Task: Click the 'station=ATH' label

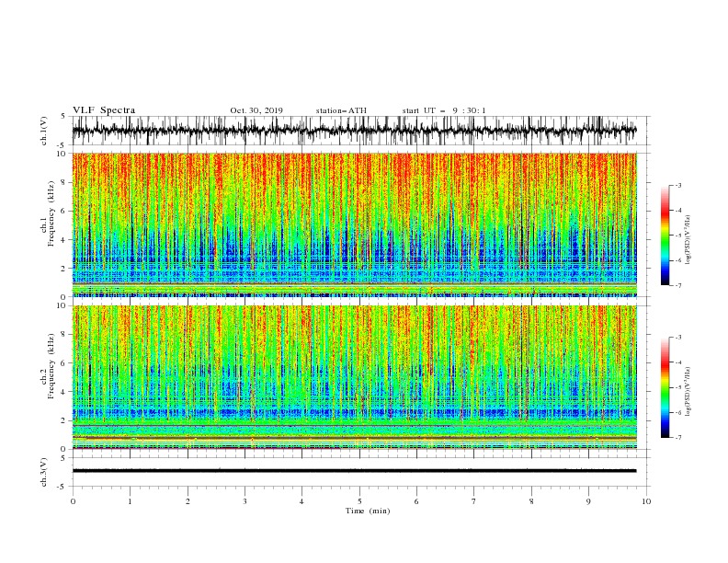Action: click(x=341, y=110)
